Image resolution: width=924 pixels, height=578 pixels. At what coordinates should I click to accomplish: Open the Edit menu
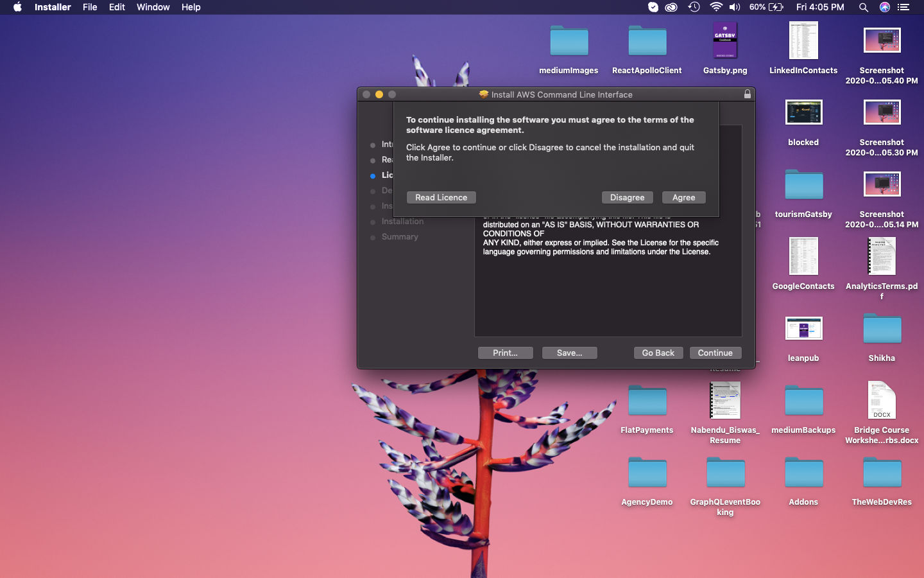tap(117, 7)
